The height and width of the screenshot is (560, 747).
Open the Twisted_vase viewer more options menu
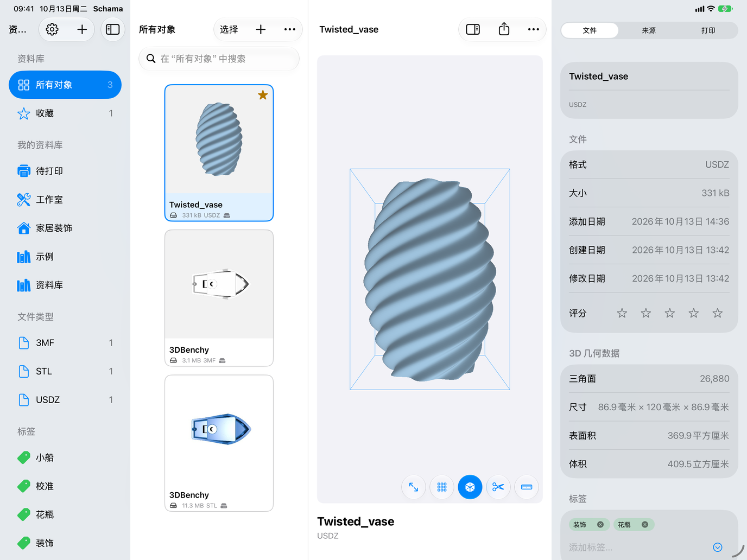pos(534,29)
